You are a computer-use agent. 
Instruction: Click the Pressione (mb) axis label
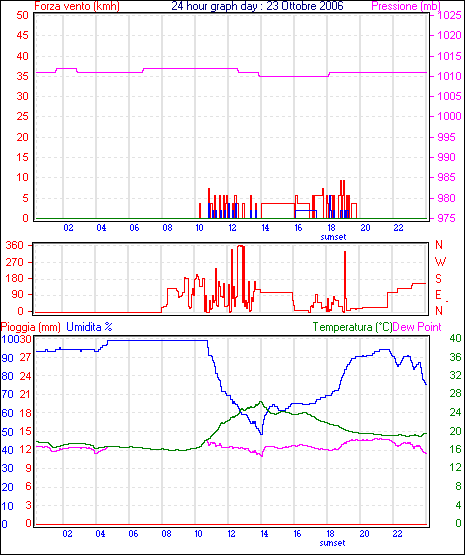pyautogui.click(x=406, y=6)
